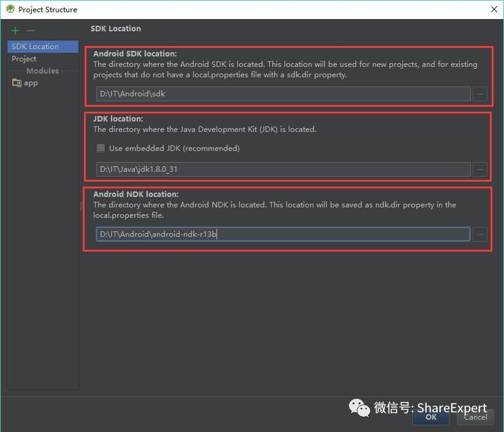This screenshot has height=432, width=504.
Task: Click the 'Android SDK location:' label
Action: [x=135, y=54]
